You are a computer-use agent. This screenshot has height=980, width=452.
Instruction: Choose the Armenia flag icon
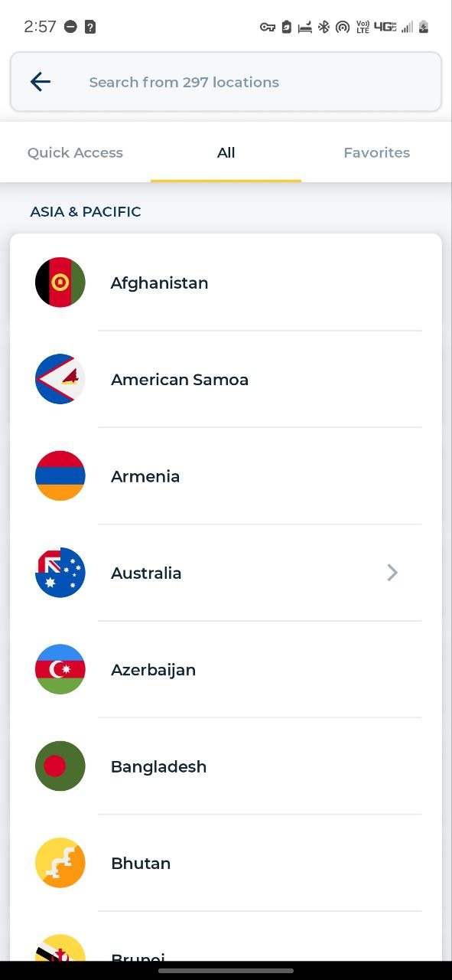(x=60, y=475)
